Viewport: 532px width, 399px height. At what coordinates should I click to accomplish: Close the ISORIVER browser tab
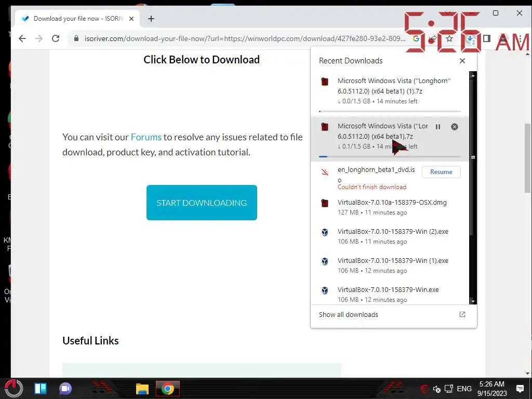(131, 19)
